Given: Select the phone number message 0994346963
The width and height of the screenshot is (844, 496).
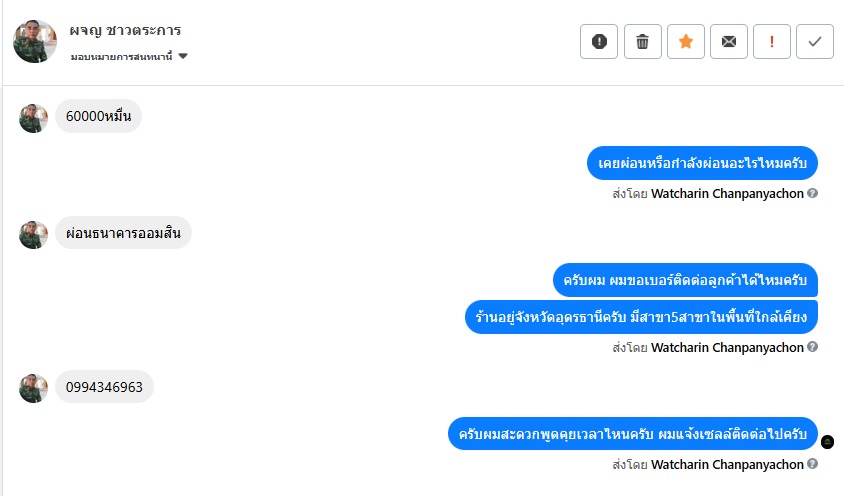Looking at the screenshot, I should coord(104,386).
